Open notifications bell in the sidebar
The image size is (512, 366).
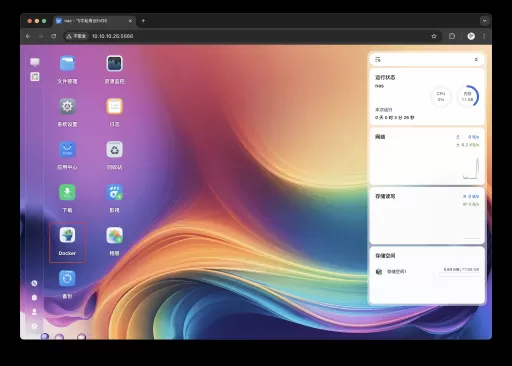coord(34,297)
